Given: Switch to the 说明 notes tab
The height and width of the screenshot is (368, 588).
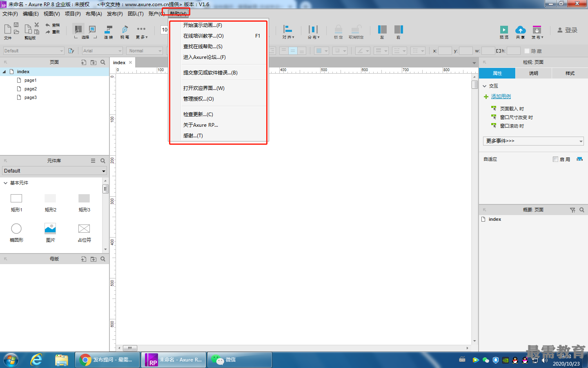Looking at the screenshot, I should [x=534, y=73].
